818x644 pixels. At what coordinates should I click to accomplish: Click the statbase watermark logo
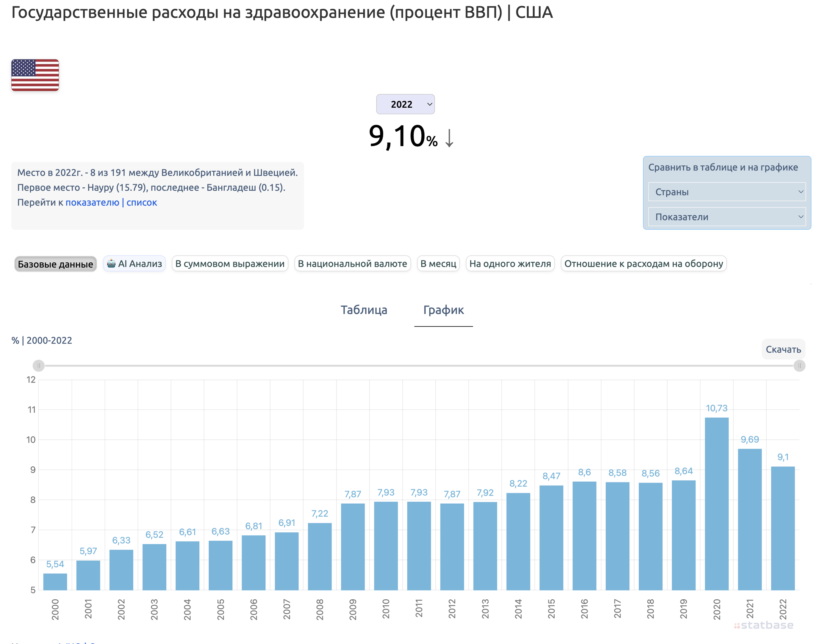click(x=764, y=625)
